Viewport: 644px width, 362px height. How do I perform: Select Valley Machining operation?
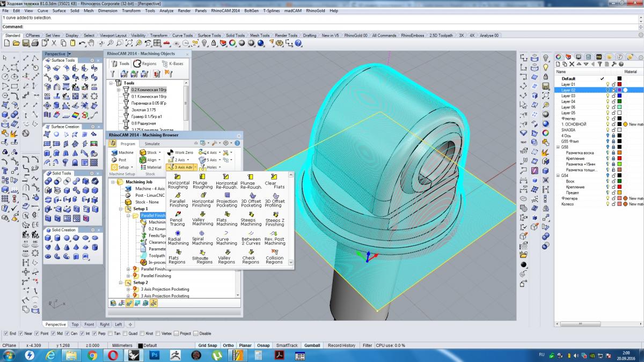point(202,219)
